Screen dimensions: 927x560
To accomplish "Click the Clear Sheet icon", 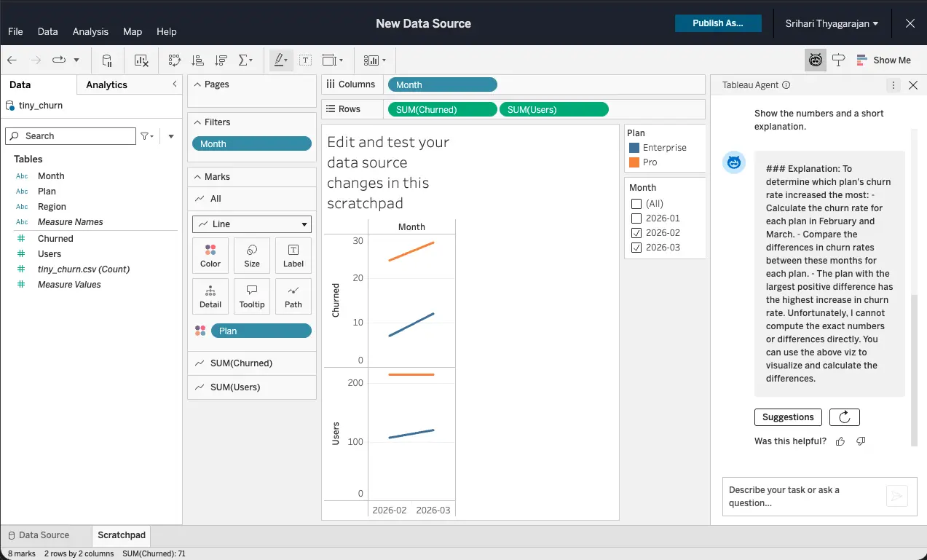I will coord(141,60).
